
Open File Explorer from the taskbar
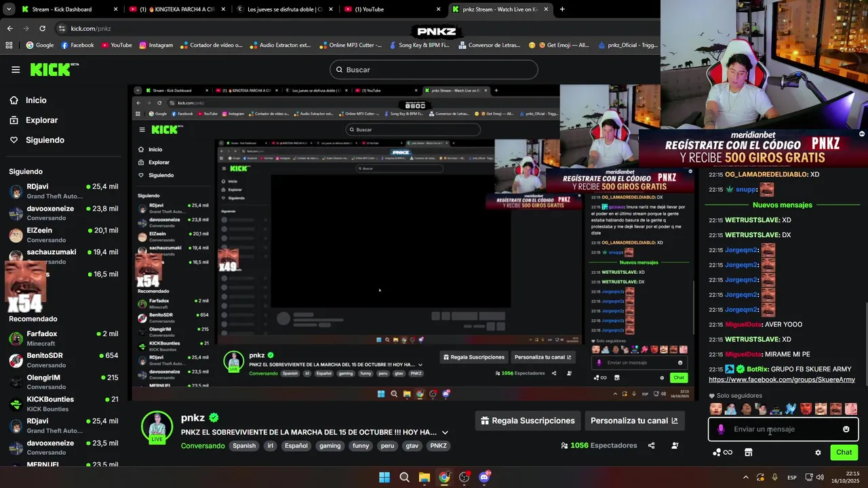(424, 477)
